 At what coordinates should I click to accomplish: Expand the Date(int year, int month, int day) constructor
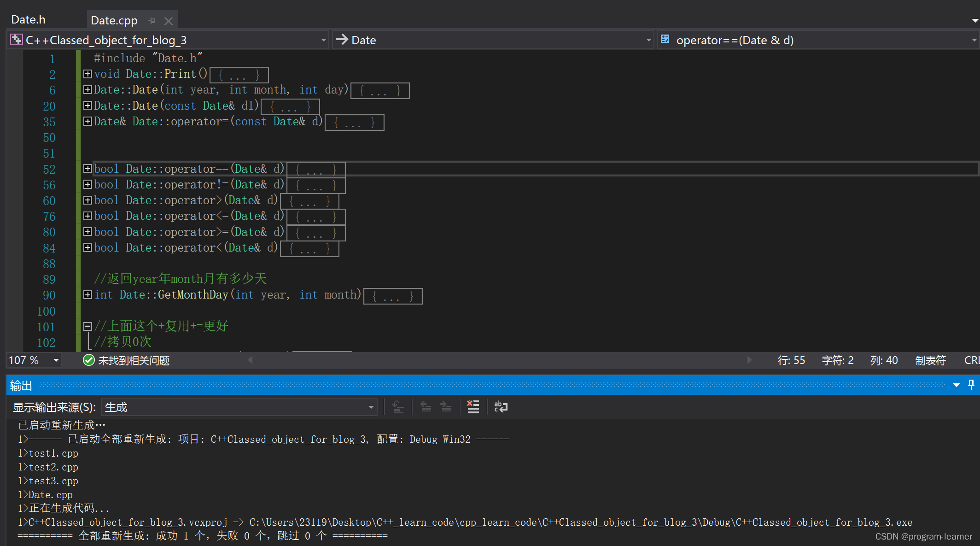[x=87, y=89]
